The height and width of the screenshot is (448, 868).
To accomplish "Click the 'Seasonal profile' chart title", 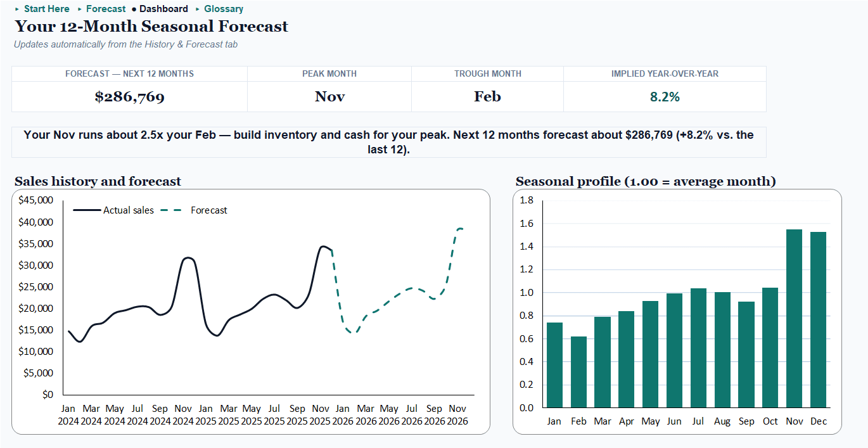I will pos(646,181).
